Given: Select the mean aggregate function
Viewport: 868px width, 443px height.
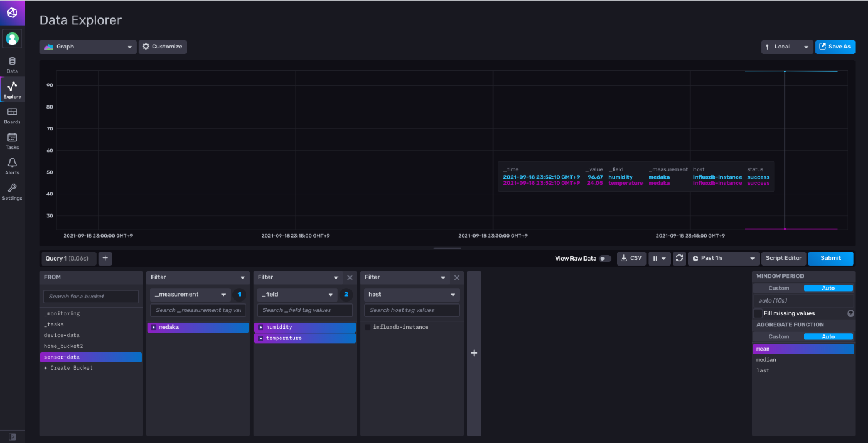Looking at the screenshot, I should [x=804, y=349].
